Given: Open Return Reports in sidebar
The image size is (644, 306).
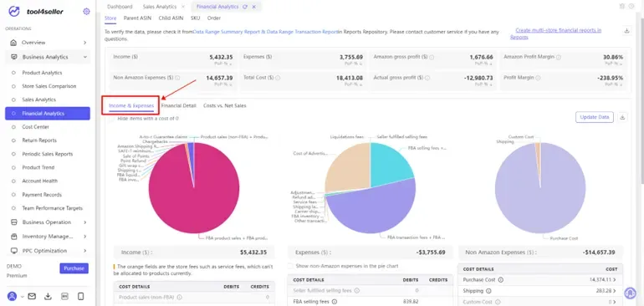Looking at the screenshot, I should point(39,140).
